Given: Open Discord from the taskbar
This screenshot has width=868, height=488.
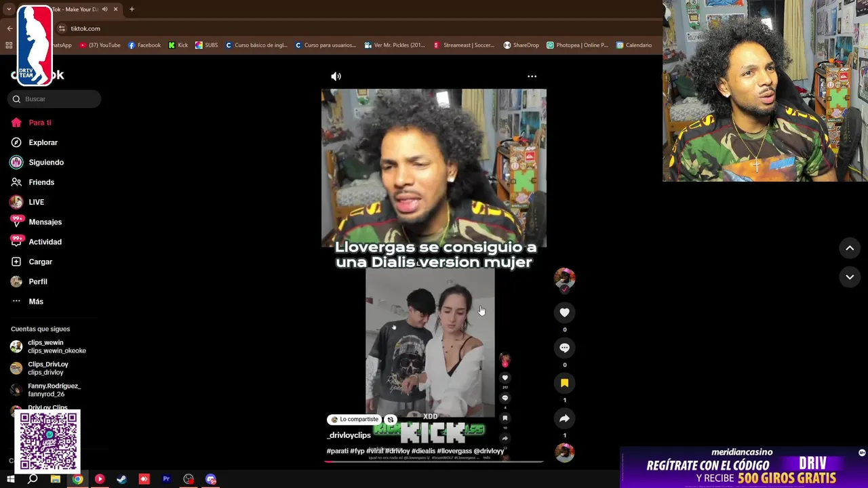Looking at the screenshot, I should 211,479.
